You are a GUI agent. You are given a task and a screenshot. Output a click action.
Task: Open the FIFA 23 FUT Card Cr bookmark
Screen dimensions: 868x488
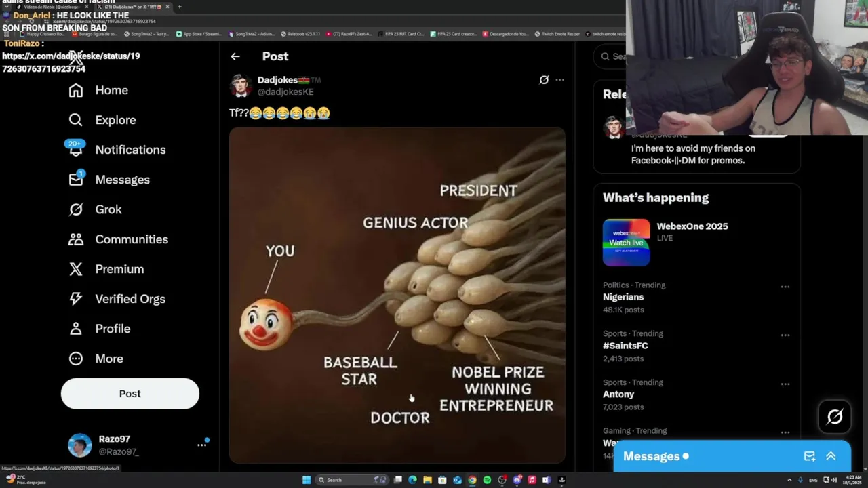pos(401,33)
